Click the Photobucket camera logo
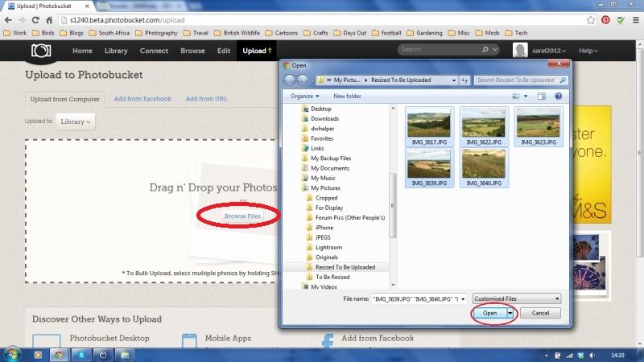The width and height of the screenshot is (644, 362). (41, 51)
